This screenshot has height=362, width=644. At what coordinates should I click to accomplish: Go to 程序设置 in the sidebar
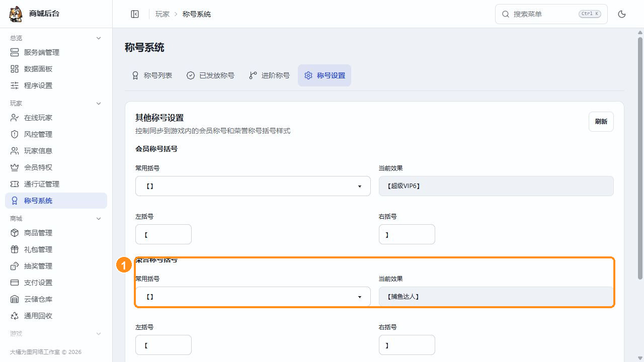pos(56,85)
